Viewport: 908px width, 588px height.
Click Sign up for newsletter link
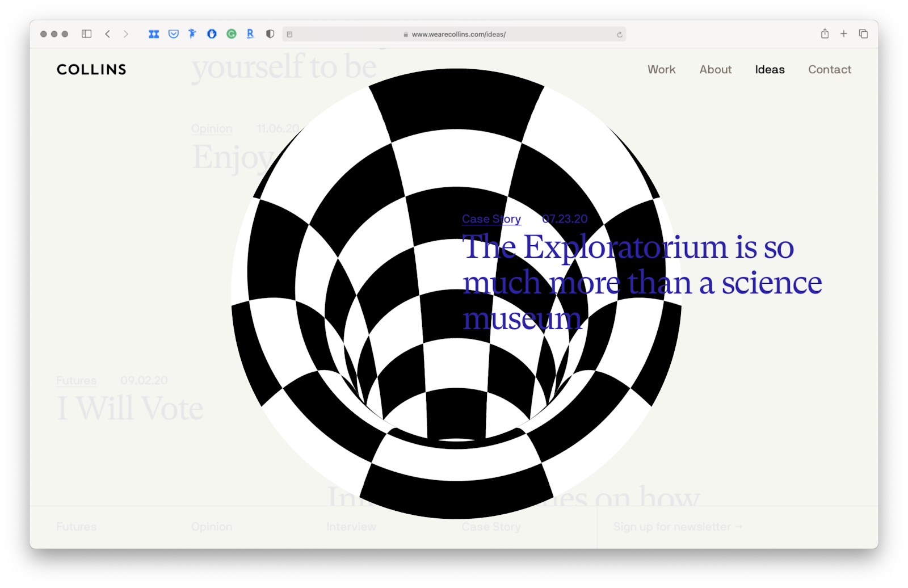(x=678, y=527)
